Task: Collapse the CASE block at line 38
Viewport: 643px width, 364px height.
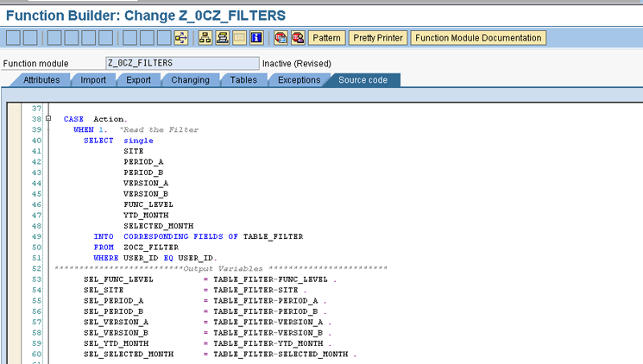Action: point(48,118)
